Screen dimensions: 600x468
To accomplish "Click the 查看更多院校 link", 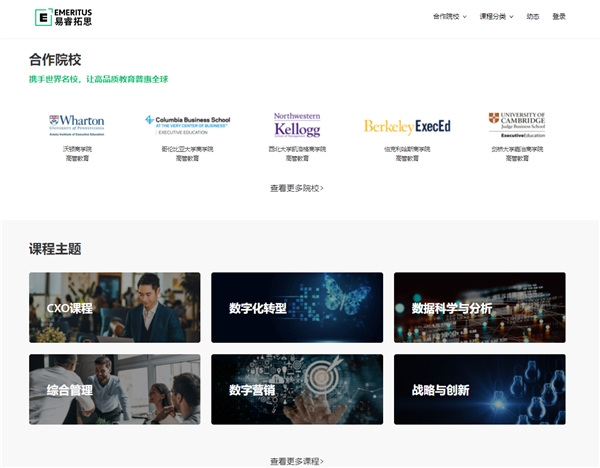I will [x=297, y=188].
